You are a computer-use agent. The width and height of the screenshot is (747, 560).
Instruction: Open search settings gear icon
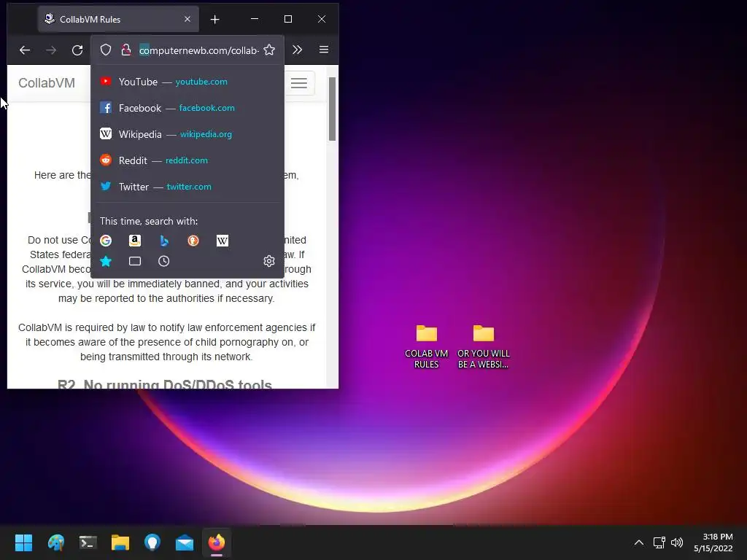[x=269, y=261]
